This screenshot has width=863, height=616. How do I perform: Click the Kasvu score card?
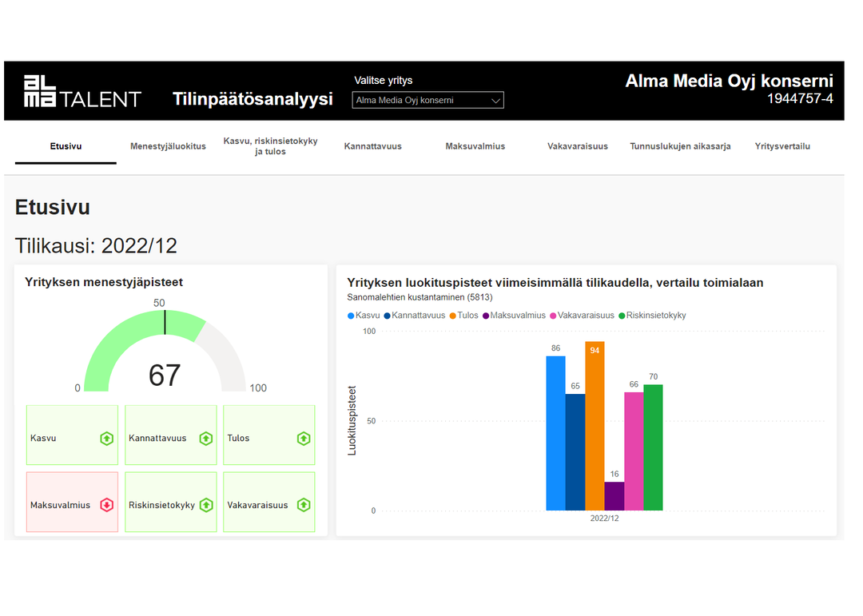(x=72, y=435)
